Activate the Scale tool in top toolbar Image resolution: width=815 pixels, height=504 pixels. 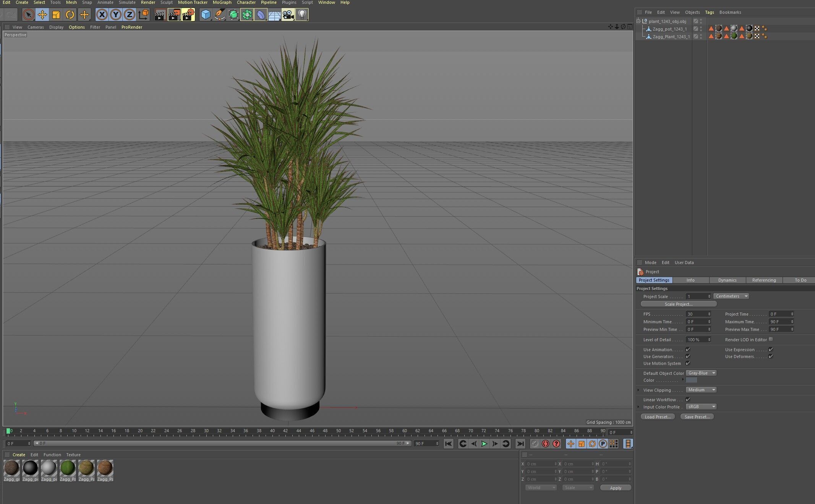[x=56, y=15]
